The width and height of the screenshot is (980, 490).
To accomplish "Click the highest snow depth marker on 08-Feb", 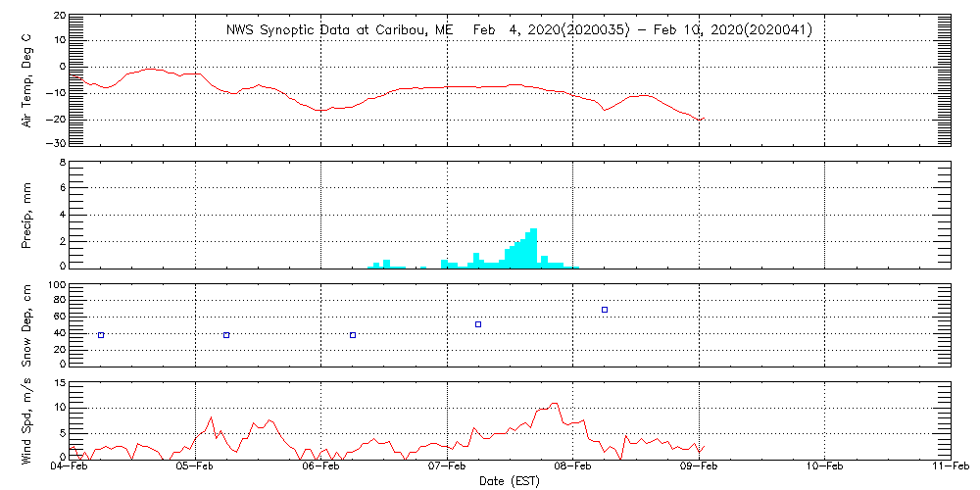I will (605, 310).
